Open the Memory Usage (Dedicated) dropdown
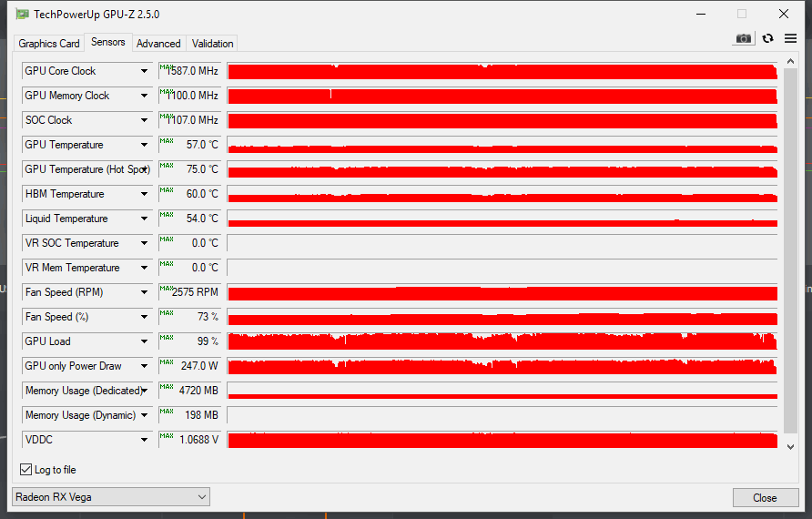 (144, 391)
